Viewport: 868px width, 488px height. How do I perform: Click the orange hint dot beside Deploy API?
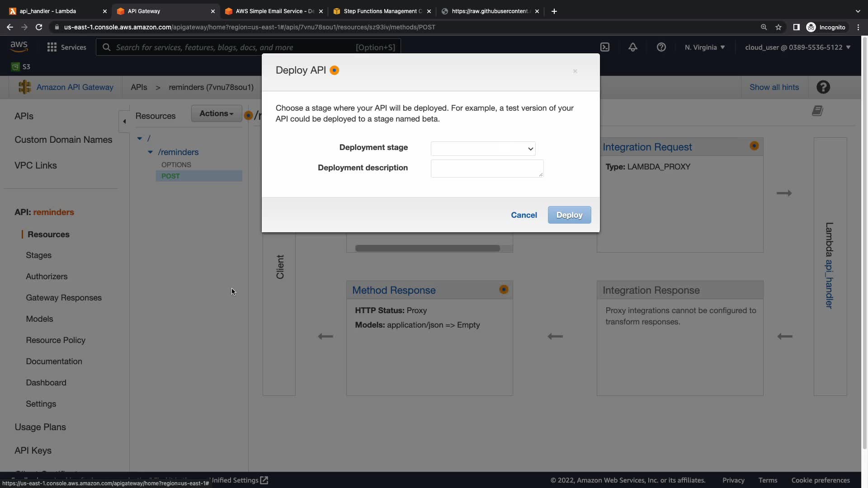pos(334,70)
